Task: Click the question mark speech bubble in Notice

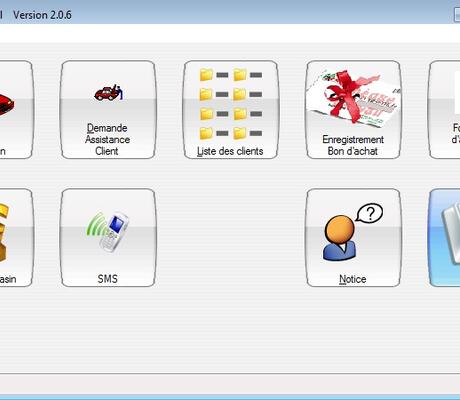Action: click(x=369, y=213)
